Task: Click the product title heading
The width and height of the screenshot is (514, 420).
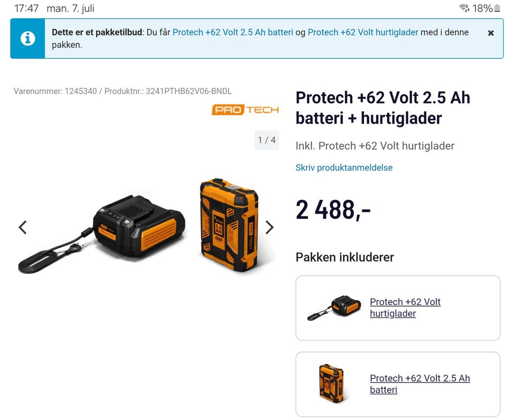Action: click(382, 108)
